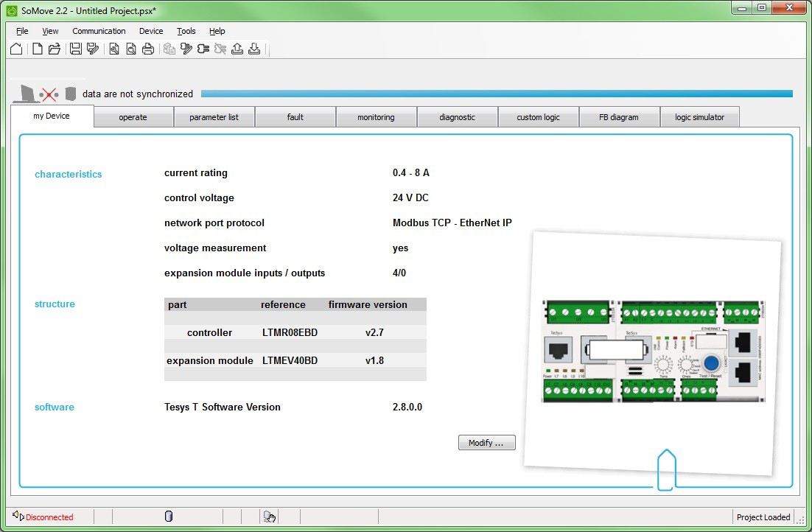Open the View menu
This screenshot has width=812, height=532.
click(50, 31)
